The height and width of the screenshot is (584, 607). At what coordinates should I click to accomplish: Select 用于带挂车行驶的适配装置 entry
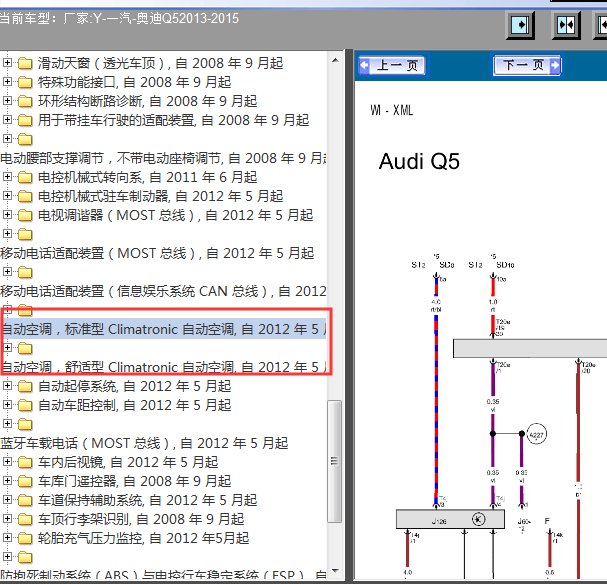[173, 120]
